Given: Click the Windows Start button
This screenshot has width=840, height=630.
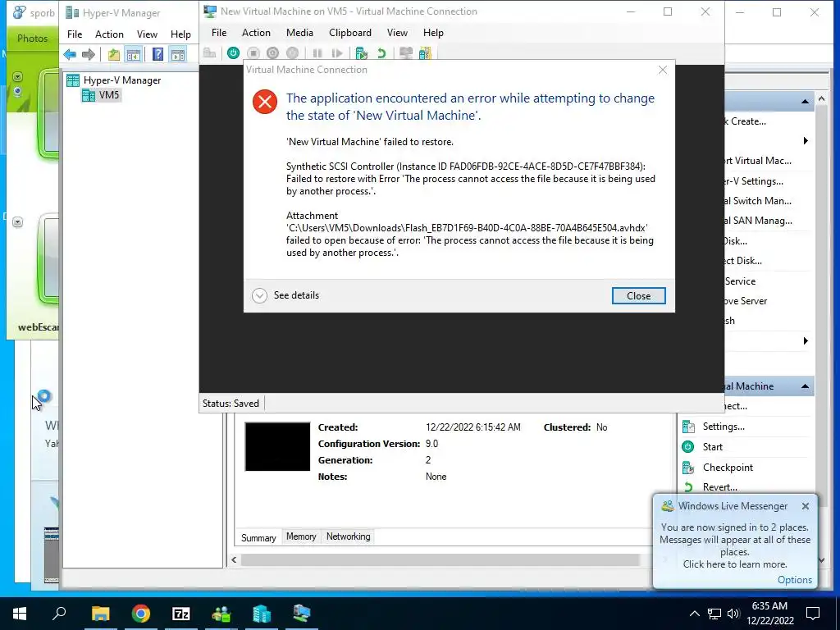Looking at the screenshot, I should point(20,614).
